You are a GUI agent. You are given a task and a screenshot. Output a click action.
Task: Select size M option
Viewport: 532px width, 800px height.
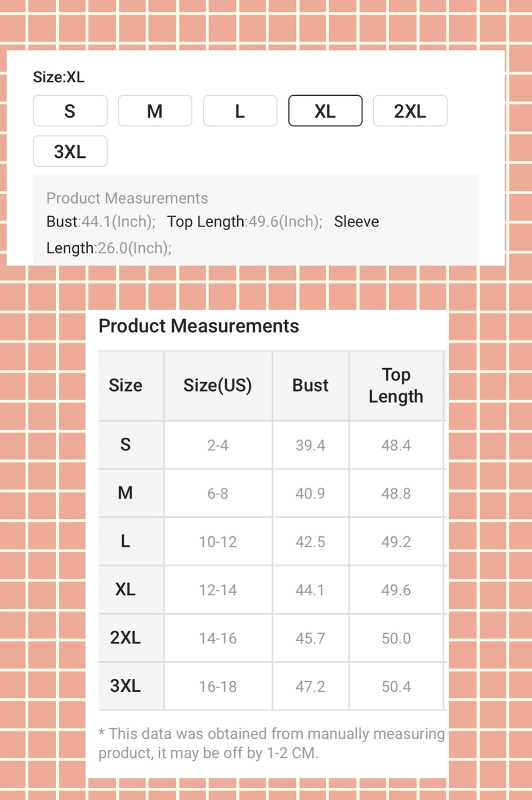pos(155,110)
